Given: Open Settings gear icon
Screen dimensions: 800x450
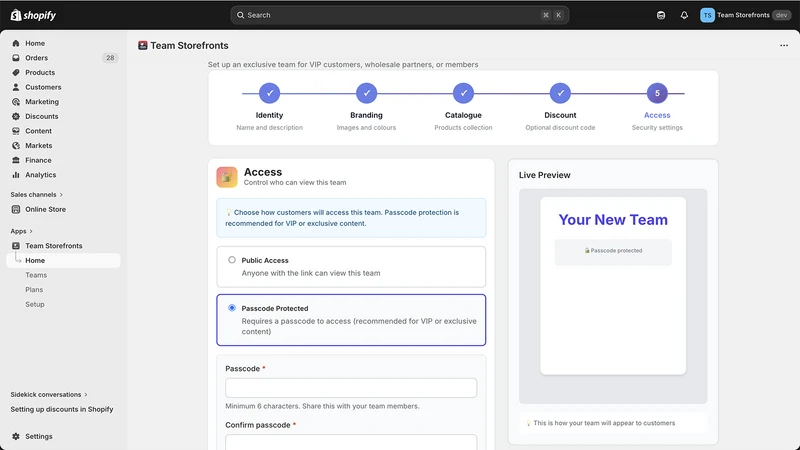Looking at the screenshot, I should point(16,436).
